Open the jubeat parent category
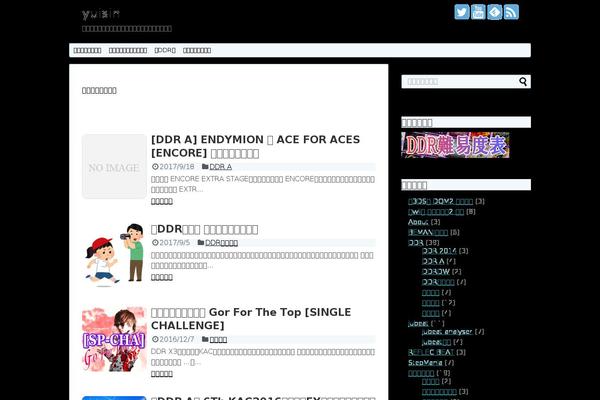 point(418,323)
